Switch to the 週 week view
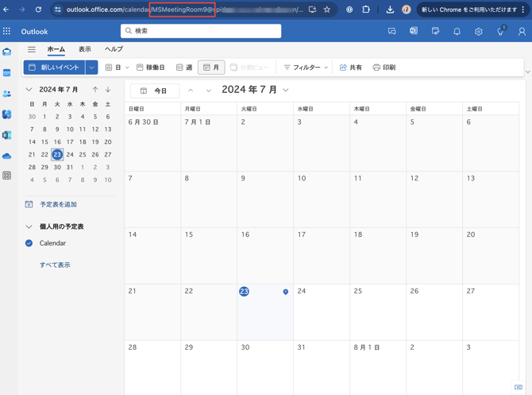 coord(184,68)
